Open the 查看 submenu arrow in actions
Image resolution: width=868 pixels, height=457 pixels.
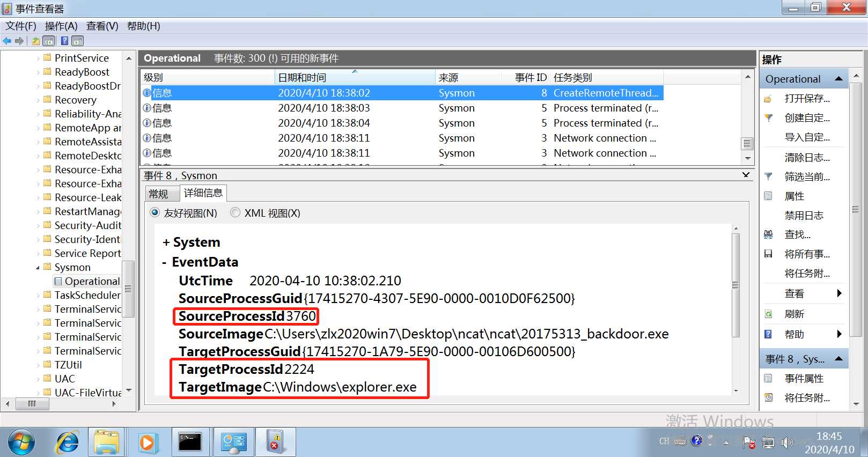(x=840, y=293)
